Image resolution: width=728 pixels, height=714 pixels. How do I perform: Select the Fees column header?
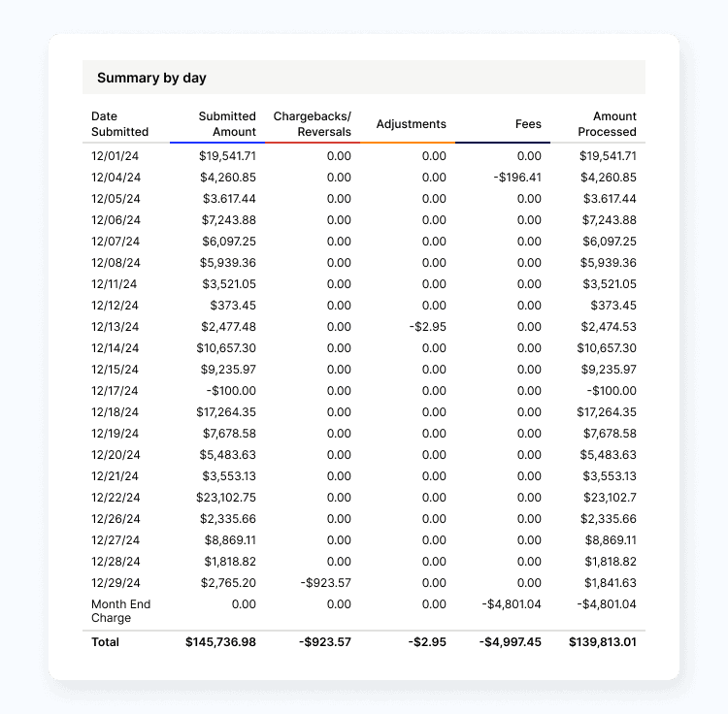pos(528,124)
